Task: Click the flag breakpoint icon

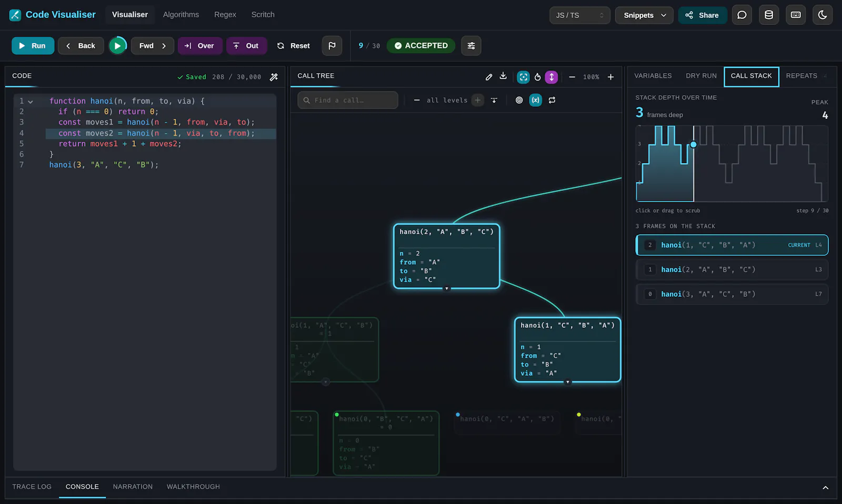Action: click(x=332, y=46)
